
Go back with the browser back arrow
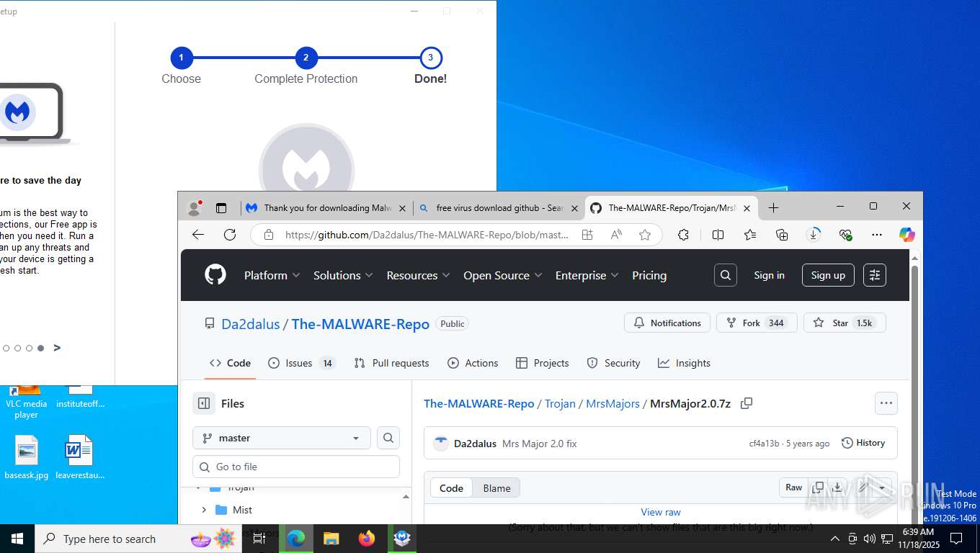point(198,235)
